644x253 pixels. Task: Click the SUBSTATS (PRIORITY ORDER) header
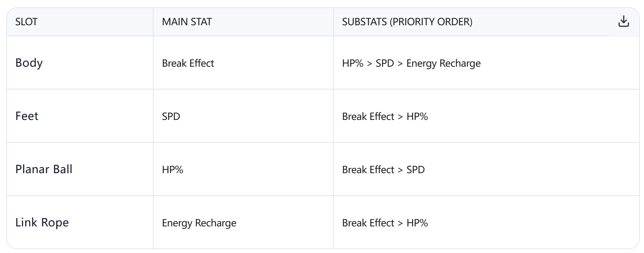pos(407,22)
